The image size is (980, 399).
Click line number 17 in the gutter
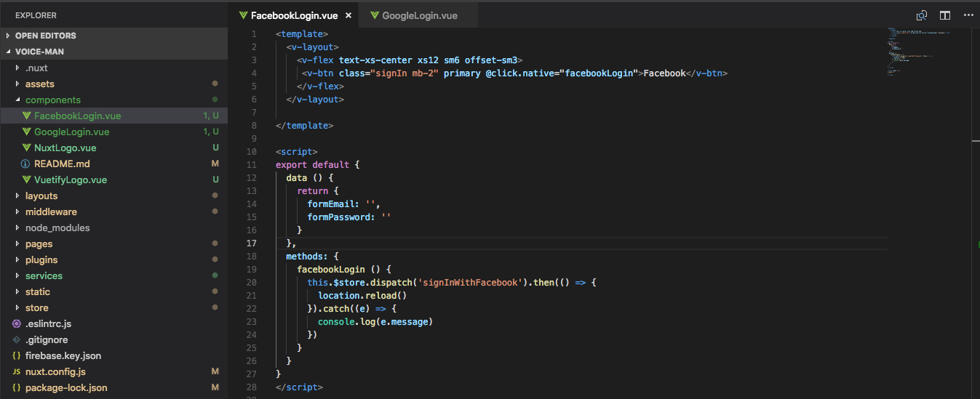pos(251,243)
